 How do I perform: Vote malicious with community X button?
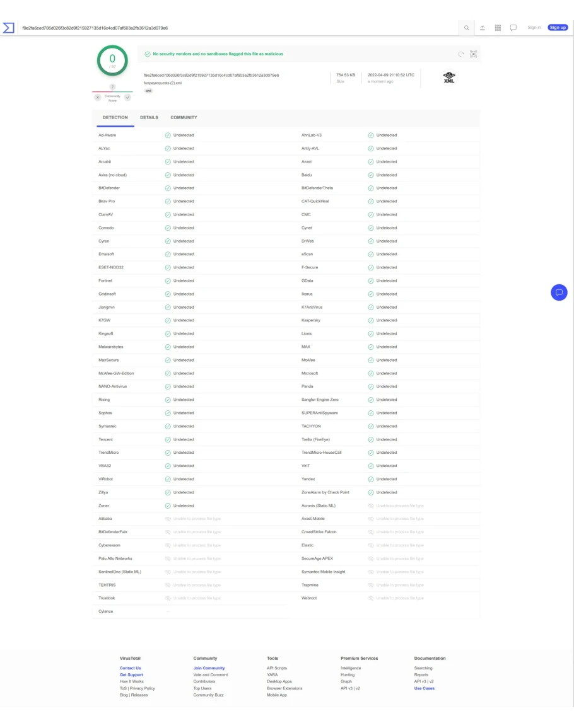pos(98,97)
